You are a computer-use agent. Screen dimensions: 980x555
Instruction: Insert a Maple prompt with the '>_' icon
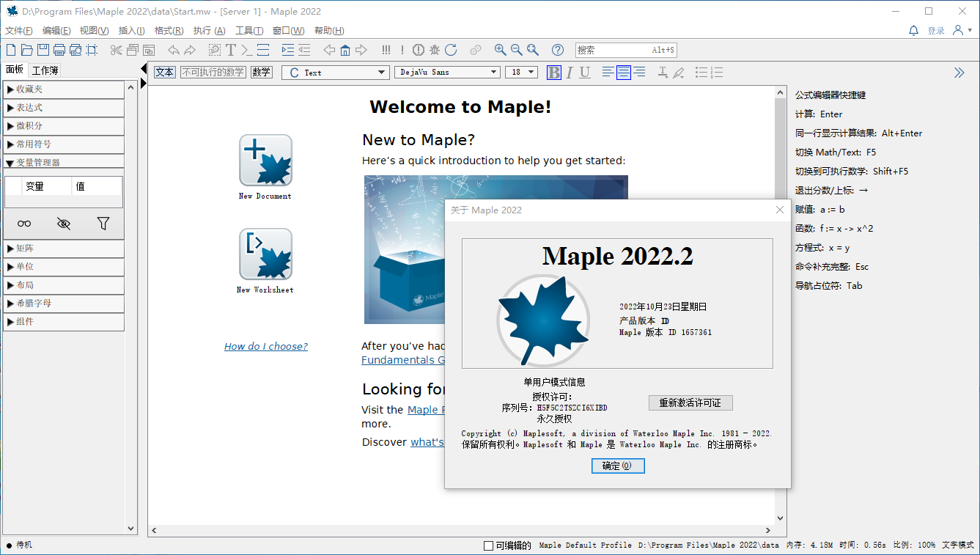247,50
